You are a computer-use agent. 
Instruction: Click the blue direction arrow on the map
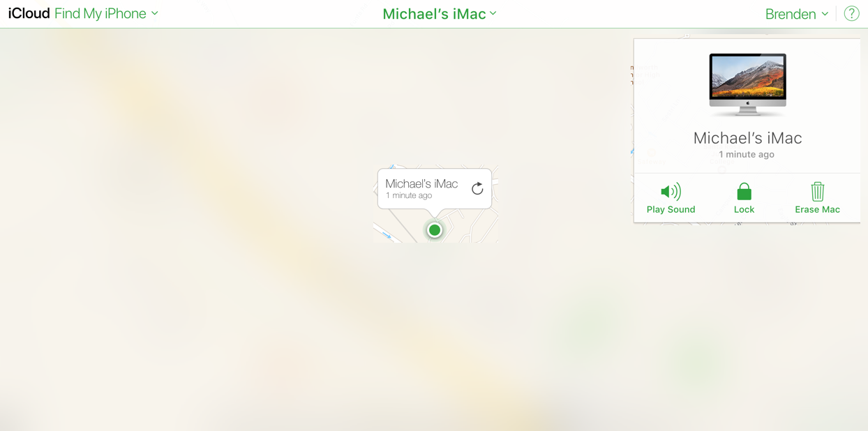pos(387,236)
